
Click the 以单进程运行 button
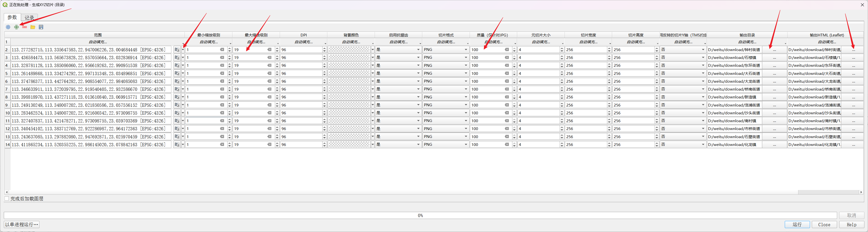click(x=22, y=225)
